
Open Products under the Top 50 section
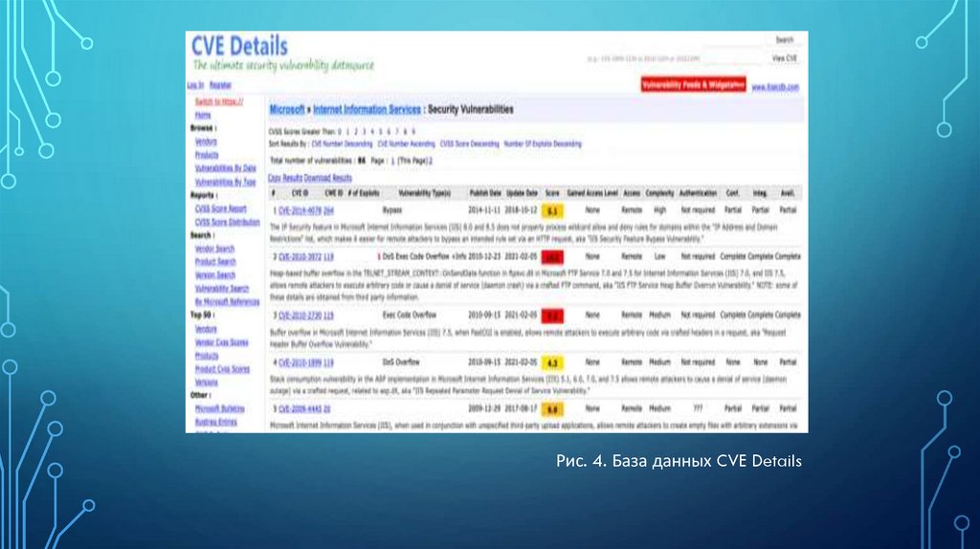[x=207, y=356]
